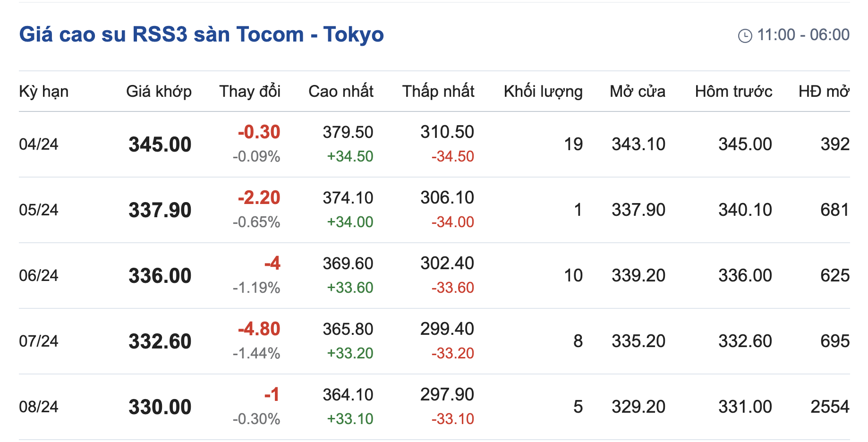Select the 04/24 contract row term
The width and height of the screenshot is (868, 442).
(x=39, y=144)
